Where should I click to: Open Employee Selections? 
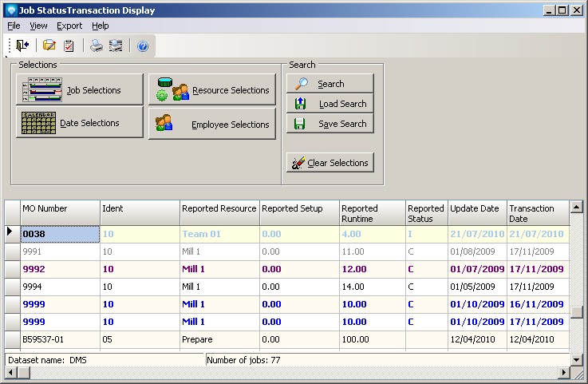pos(211,125)
